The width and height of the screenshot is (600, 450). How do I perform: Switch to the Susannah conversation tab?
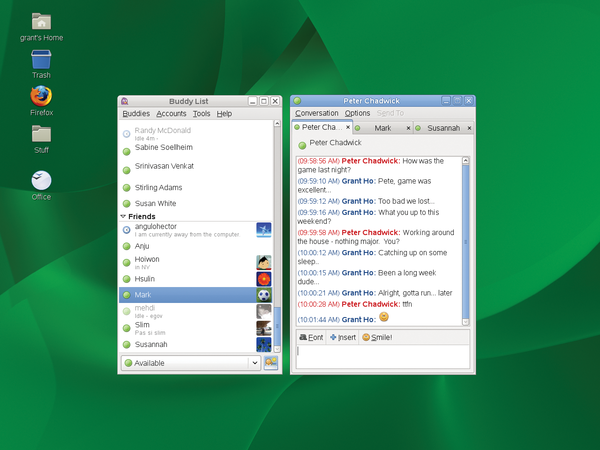[x=443, y=128]
